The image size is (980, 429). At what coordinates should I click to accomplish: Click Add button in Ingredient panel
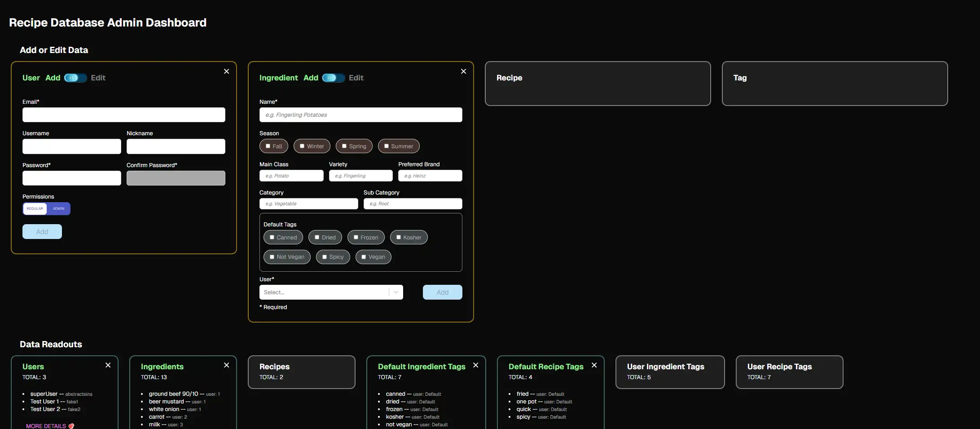click(443, 292)
